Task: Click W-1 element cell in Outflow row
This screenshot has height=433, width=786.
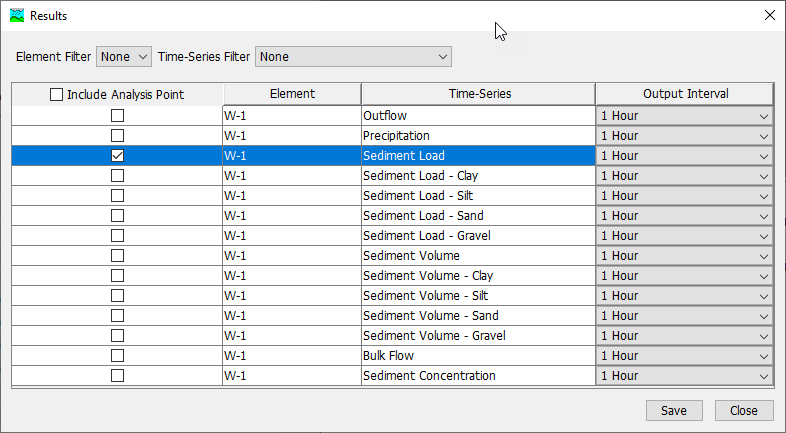Action: point(292,116)
